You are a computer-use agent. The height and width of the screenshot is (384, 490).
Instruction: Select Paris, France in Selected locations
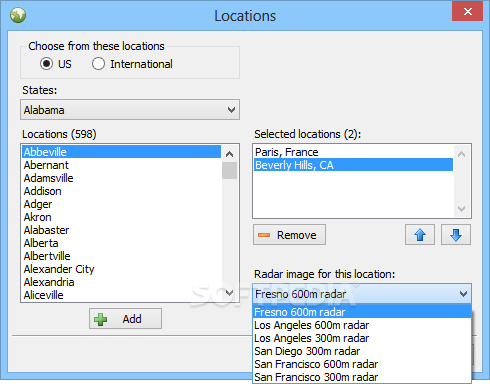tap(353, 152)
